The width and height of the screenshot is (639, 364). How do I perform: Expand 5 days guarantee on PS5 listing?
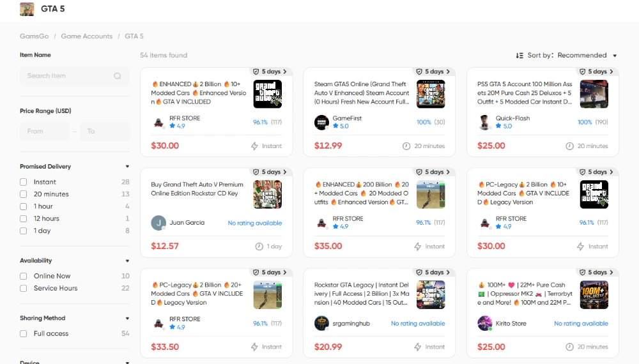pyautogui.click(x=597, y=72)
